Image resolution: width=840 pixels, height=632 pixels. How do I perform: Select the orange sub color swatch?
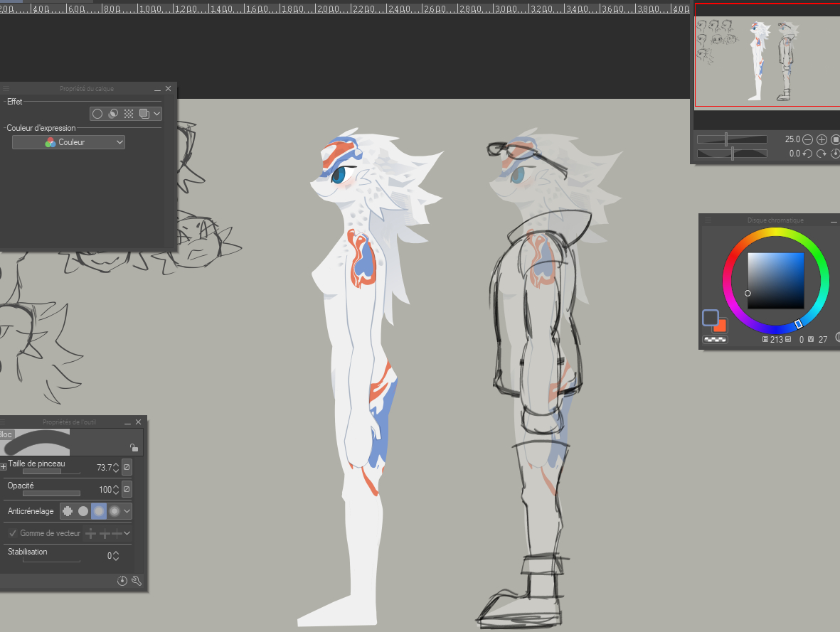point(721,326)
